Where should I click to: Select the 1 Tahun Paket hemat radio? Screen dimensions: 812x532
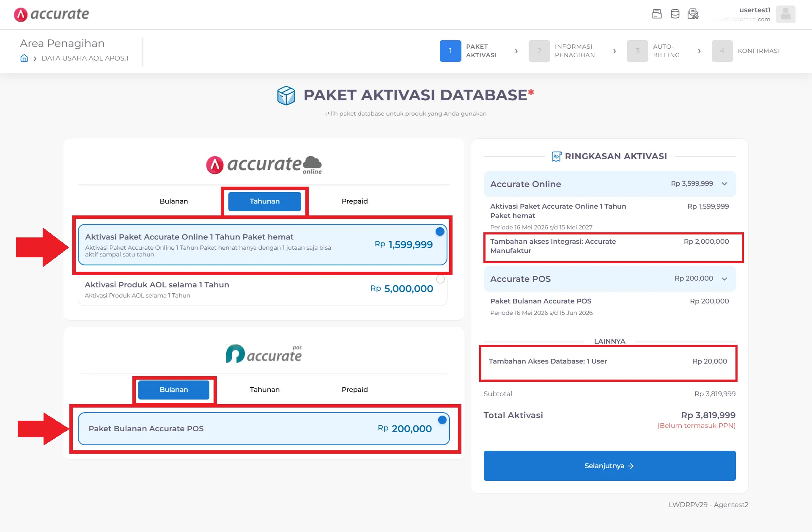tap(440, 232)
